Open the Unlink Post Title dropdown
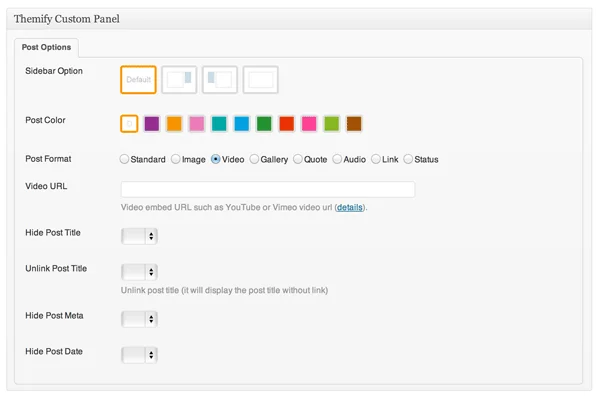Viewport: 600px width, 400px height. (139, 271)
